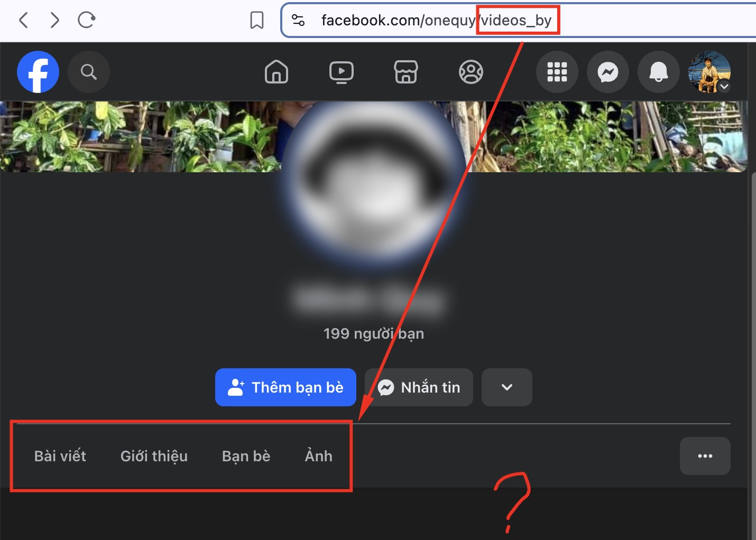Click the browser back arrow
This screenshot has height=540, width=756.
tap(23, 20)
